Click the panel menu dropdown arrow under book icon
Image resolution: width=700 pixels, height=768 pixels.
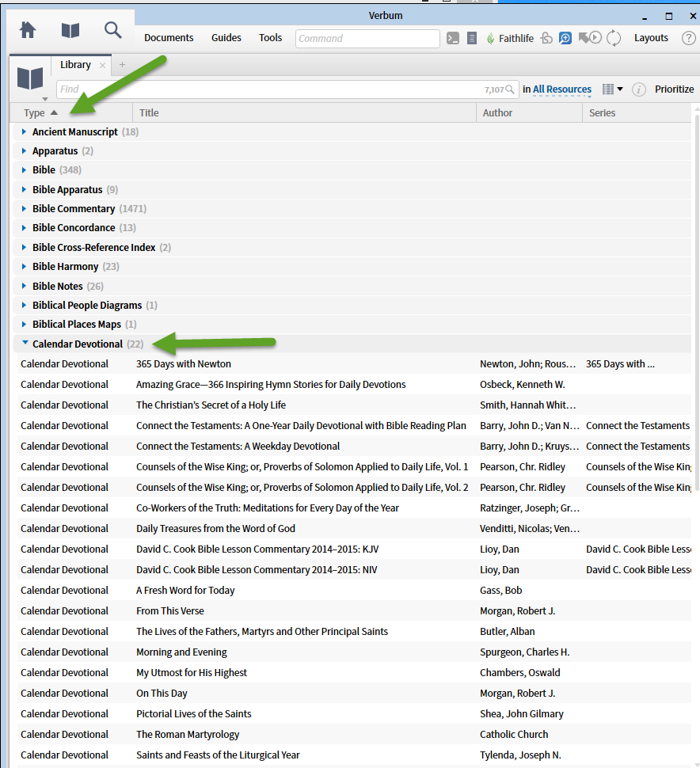pyautogui.click(x=45, y=99)
